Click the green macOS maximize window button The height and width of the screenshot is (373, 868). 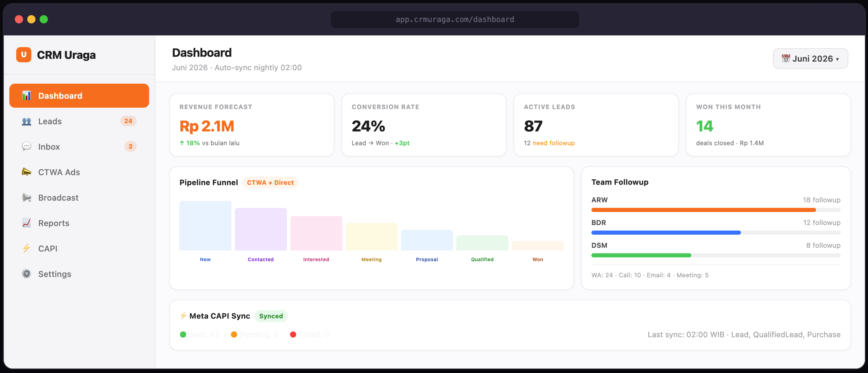click(44, 19)
